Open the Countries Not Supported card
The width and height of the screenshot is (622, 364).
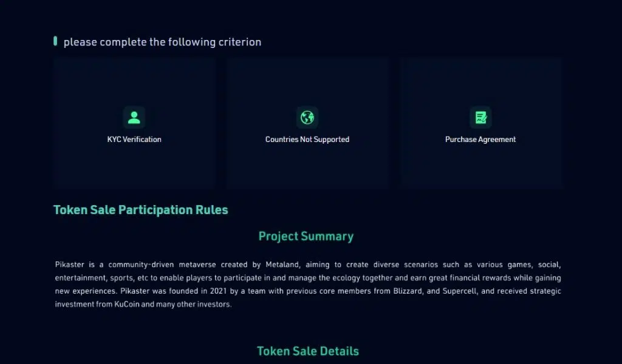[307, 123]
